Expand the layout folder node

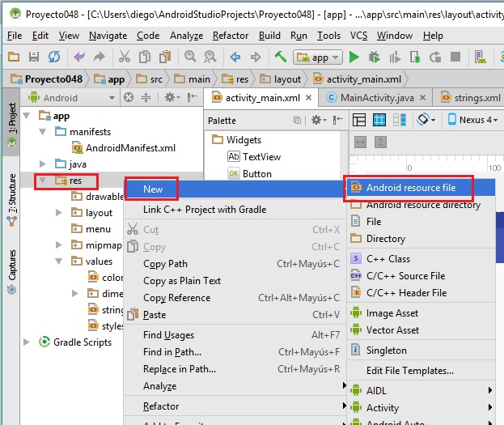(x=59, y=212)
